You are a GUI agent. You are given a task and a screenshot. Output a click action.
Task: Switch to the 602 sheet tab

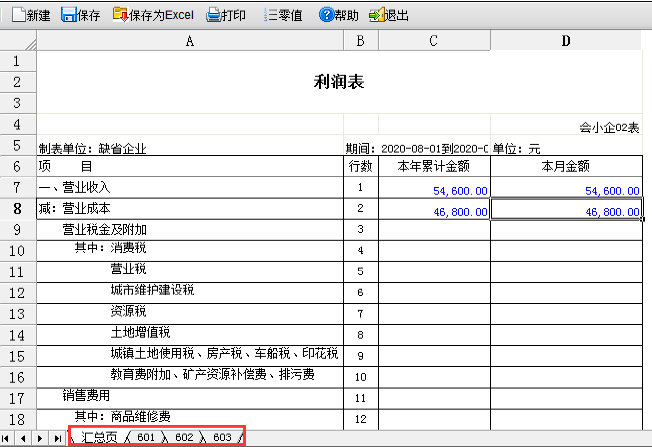pyautogui.click(x=184, y=437)
